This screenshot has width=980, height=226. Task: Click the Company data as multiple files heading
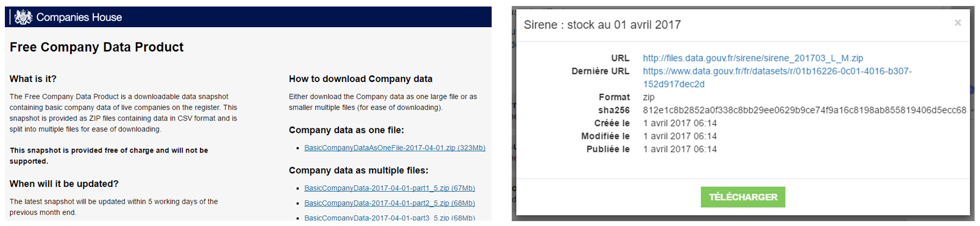(x=359, y=171)
